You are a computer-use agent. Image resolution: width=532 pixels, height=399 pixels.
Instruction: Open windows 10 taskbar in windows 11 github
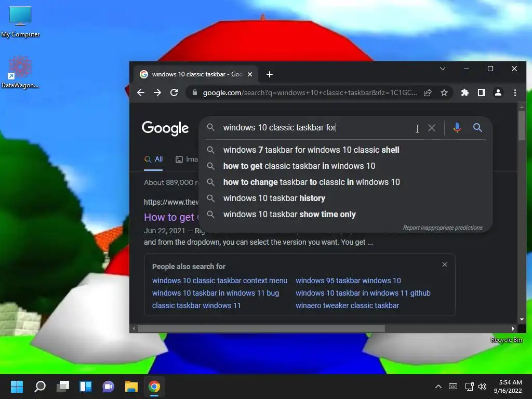pos(363,293)
